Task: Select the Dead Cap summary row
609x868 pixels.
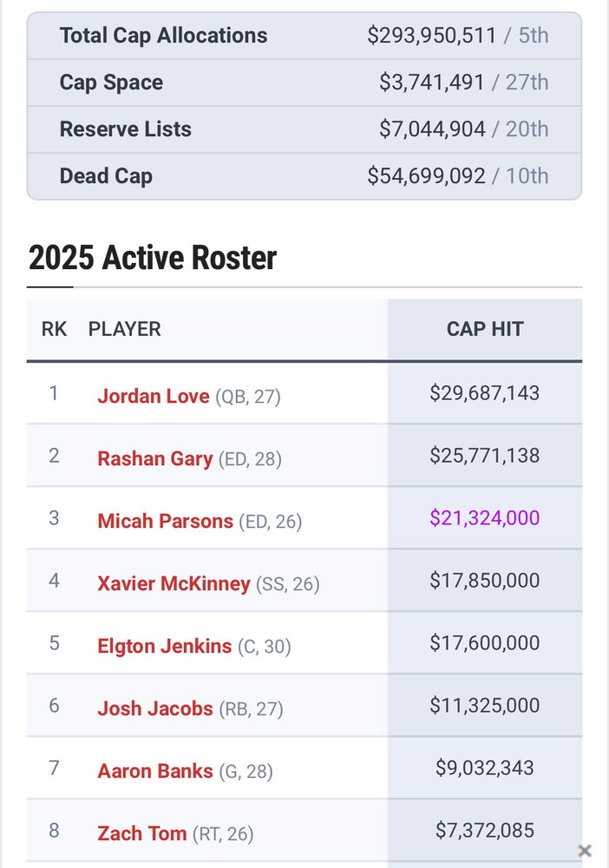Action: click(304, 176)
